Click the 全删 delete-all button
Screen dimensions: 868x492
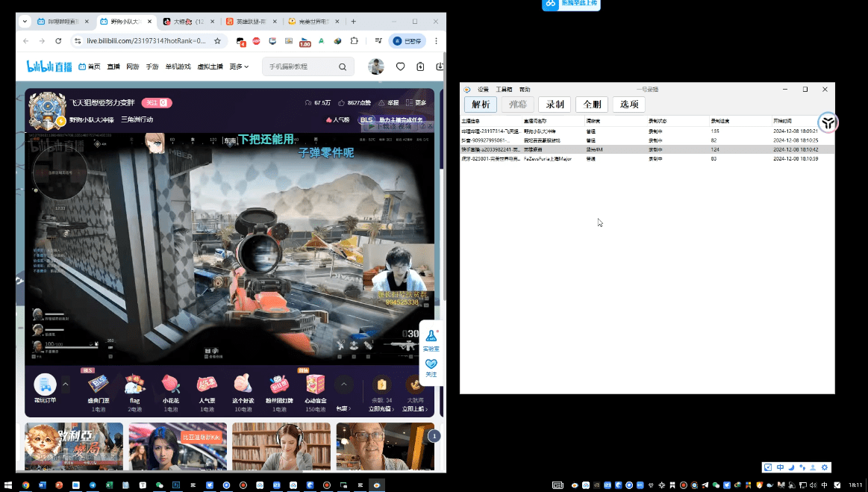coord(591,105)
